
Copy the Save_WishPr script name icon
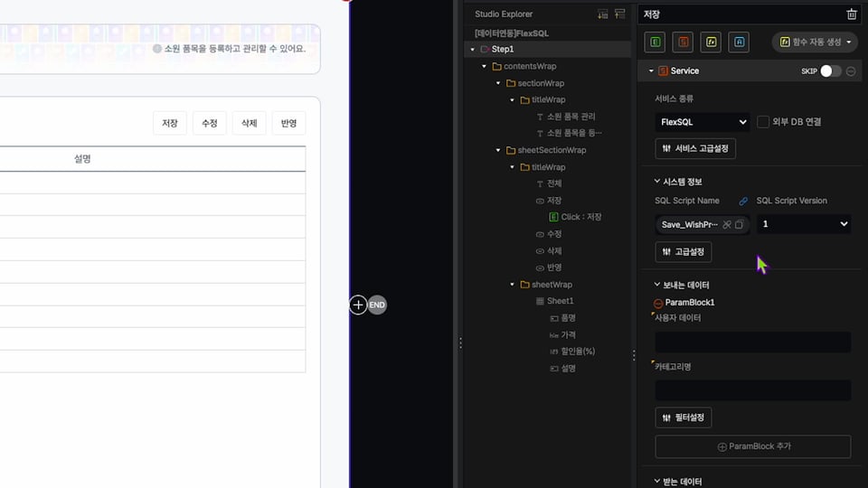pyautogui.click(x=739, y=225)
